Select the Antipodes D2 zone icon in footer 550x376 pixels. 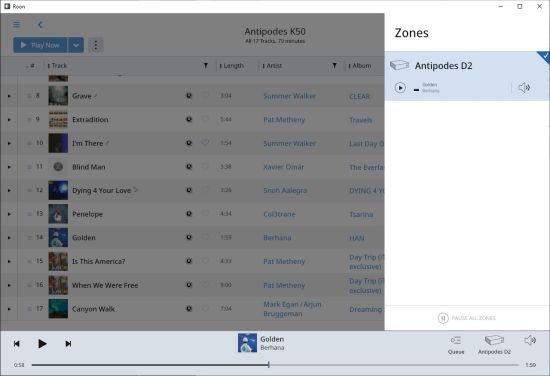pyautogui.click(x=494, y=345)
